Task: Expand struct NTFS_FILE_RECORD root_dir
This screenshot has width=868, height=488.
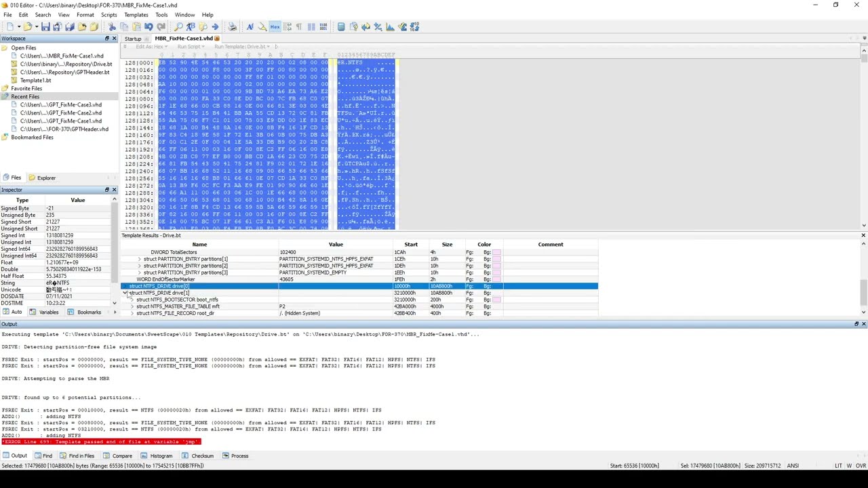Action: tap(133, 313)
